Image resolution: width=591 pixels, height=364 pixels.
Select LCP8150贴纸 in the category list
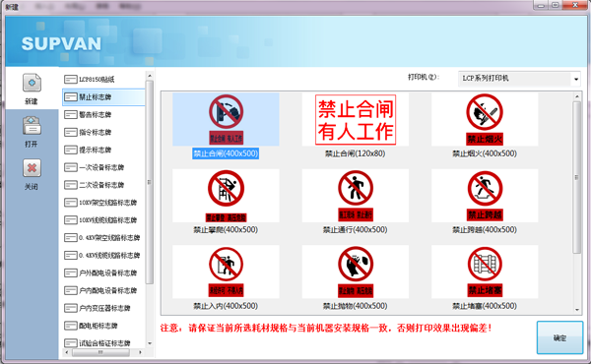pos(103,80)
